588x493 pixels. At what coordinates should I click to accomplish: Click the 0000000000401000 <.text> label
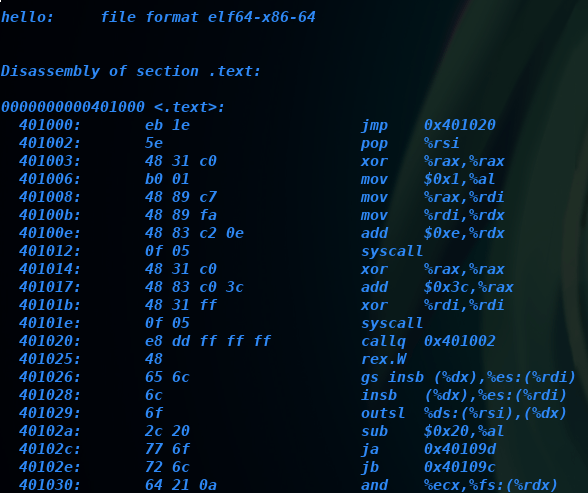point(112,107)
